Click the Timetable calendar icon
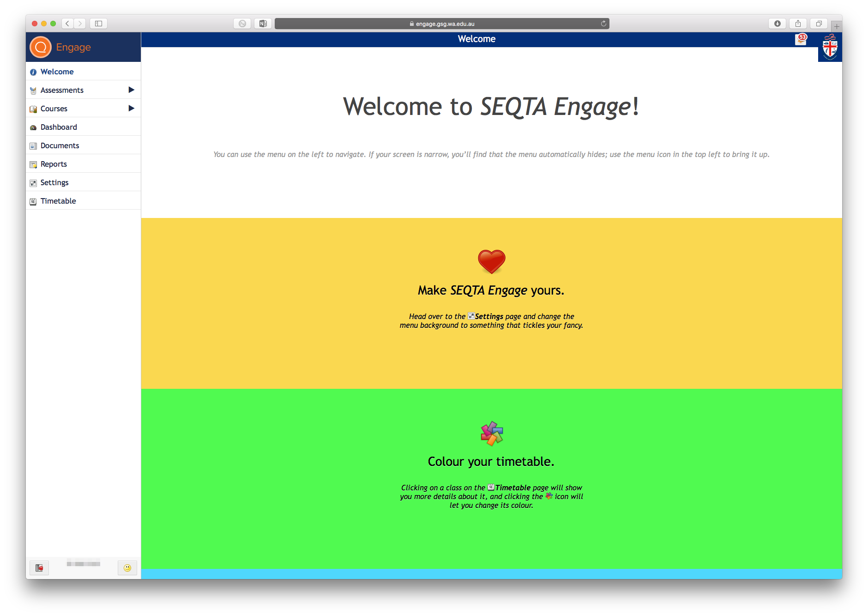 (33, 201)
